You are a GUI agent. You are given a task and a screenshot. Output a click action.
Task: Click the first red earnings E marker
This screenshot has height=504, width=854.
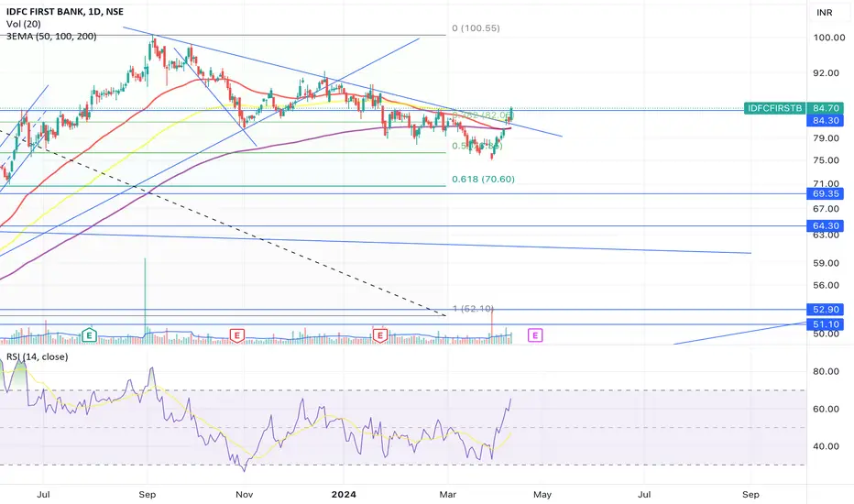click(x=236, y=335)
